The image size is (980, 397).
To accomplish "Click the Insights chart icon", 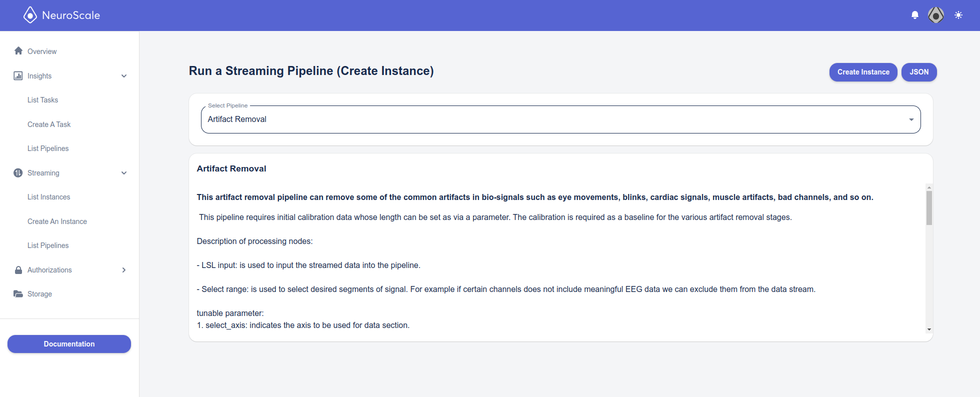I will 18,75.
